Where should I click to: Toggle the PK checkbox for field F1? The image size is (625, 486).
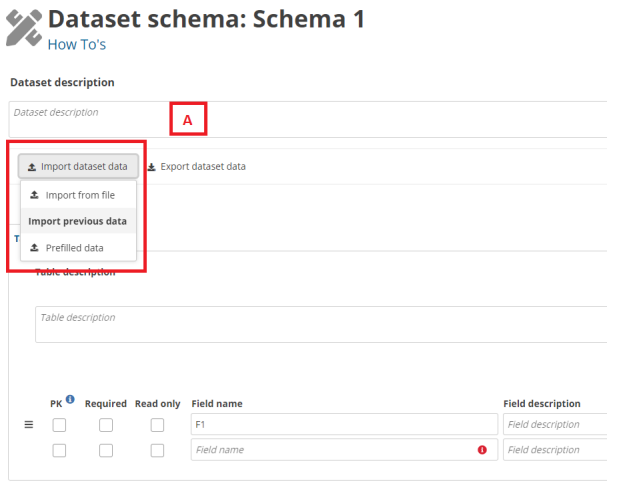pos(59,425)
